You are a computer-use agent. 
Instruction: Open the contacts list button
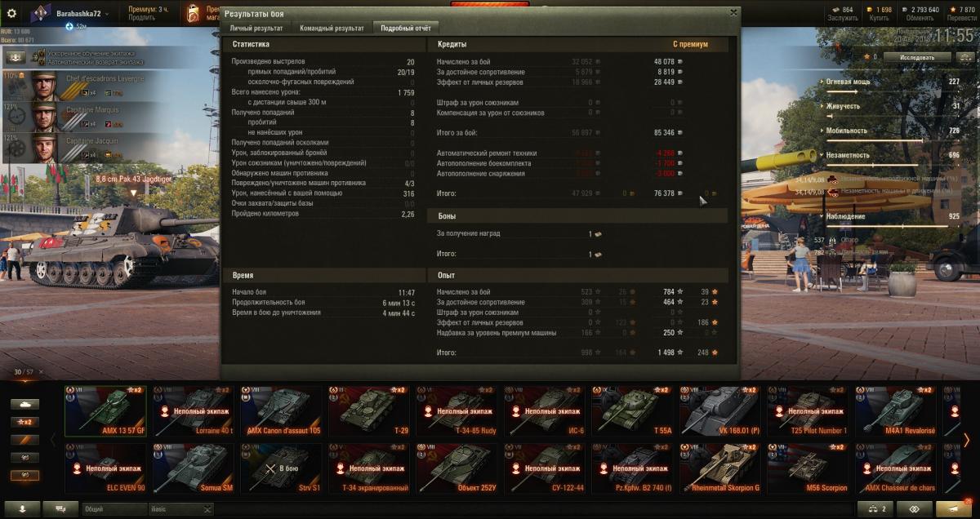point(23,508)
